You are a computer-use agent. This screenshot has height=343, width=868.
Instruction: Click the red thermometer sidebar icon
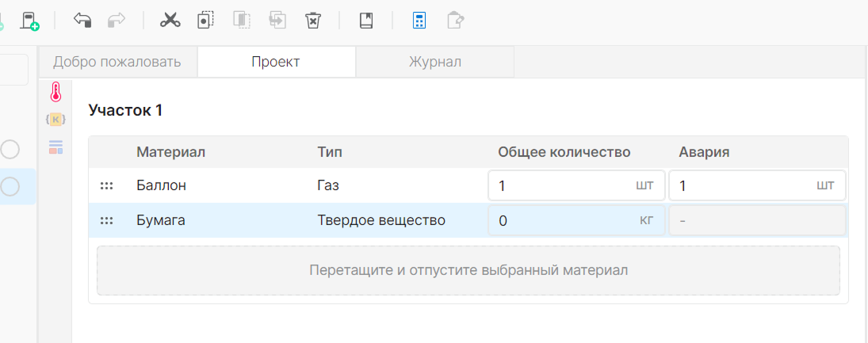55,92
